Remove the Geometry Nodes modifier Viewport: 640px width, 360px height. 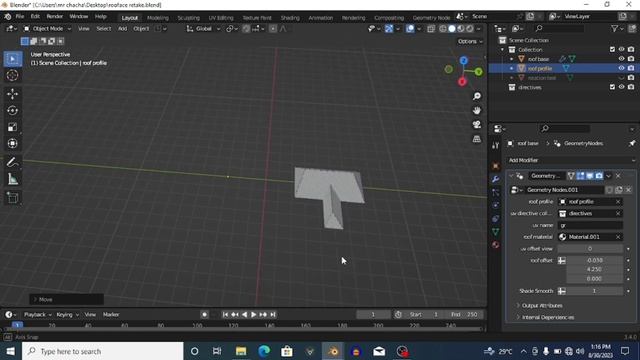coord(618,176)
